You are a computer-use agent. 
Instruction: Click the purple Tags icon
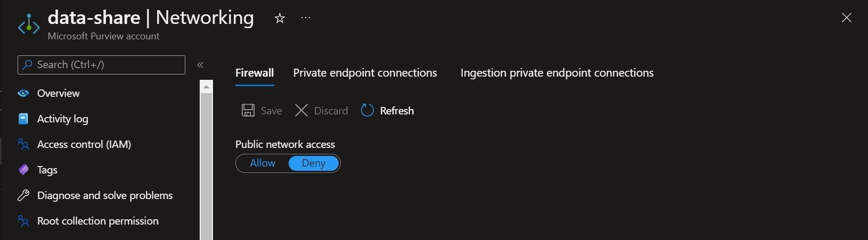[23, 170]
